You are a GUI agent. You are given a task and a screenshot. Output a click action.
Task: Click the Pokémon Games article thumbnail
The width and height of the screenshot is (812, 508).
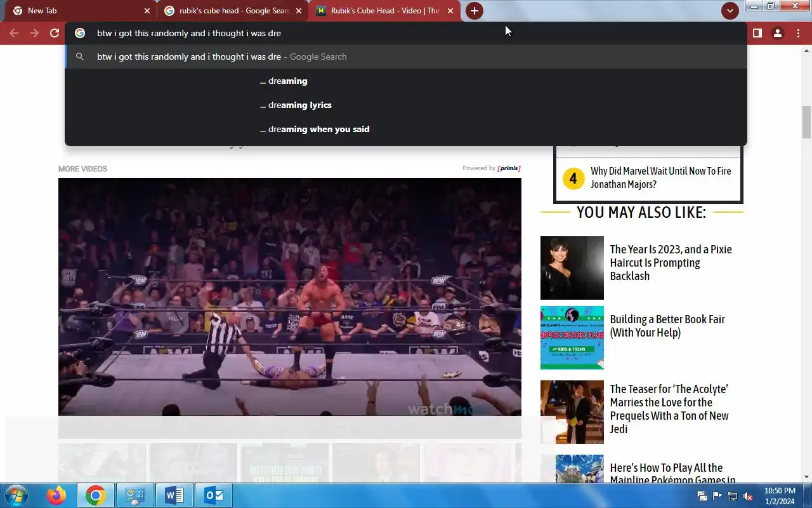tap(580, 469)
